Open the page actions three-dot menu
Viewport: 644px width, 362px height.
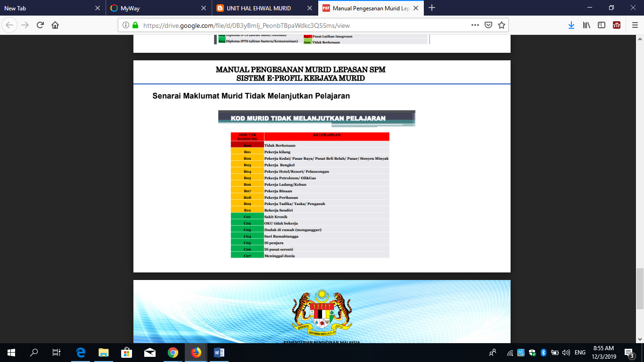point(476,25)
